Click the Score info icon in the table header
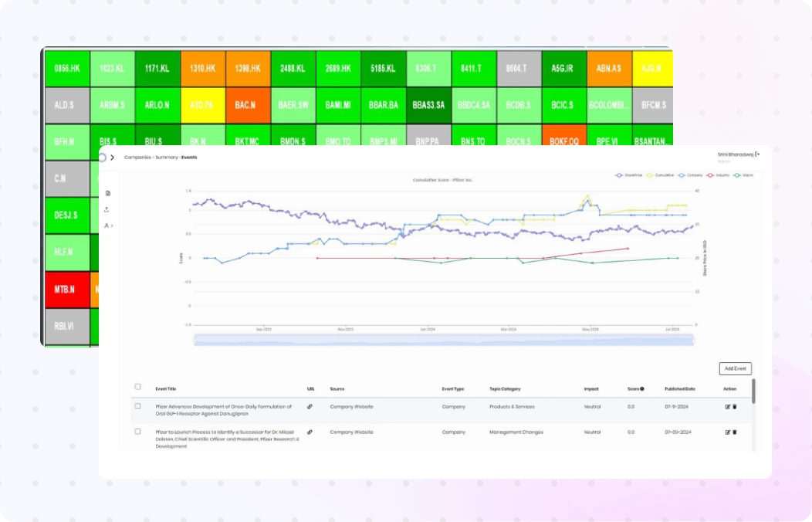This screenshot has width=812, height=522. point(642,389)
